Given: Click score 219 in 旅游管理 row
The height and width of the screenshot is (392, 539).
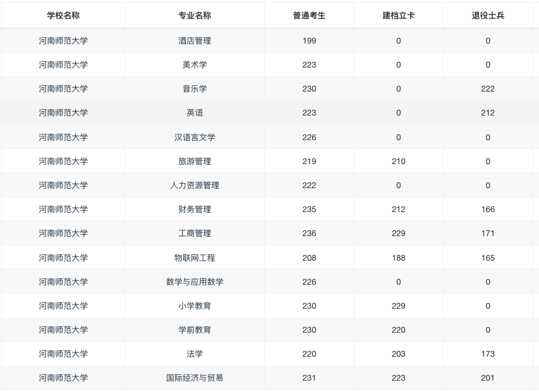Looking at the screenshot, I should (309, 162).
